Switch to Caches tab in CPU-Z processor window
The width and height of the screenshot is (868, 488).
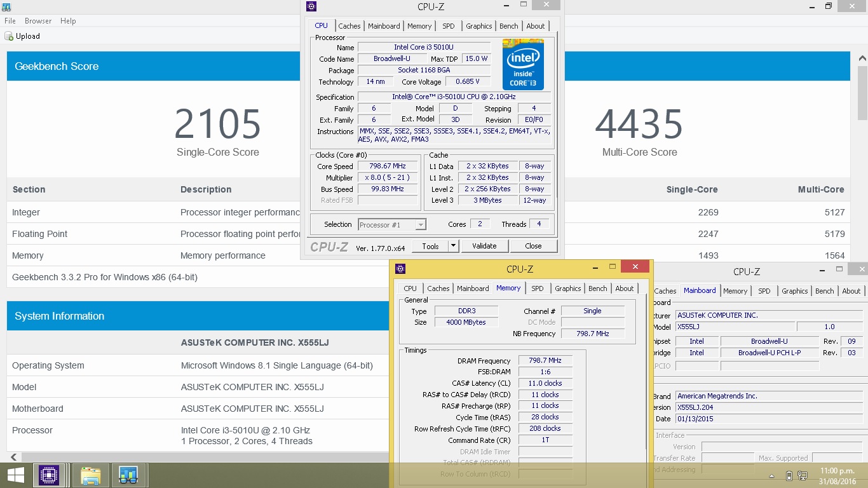point(349,26)
